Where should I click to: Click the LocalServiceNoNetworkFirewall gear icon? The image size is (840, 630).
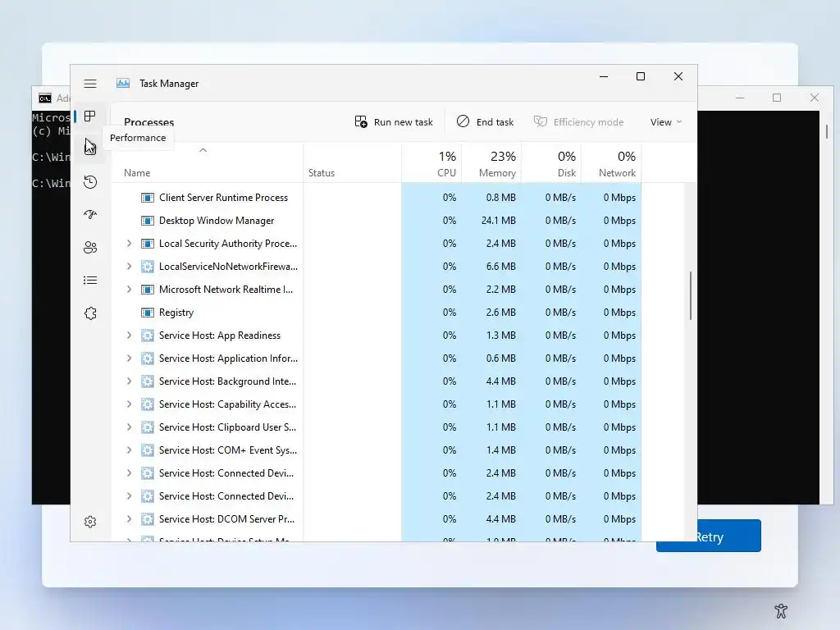(x=148, y=267)
